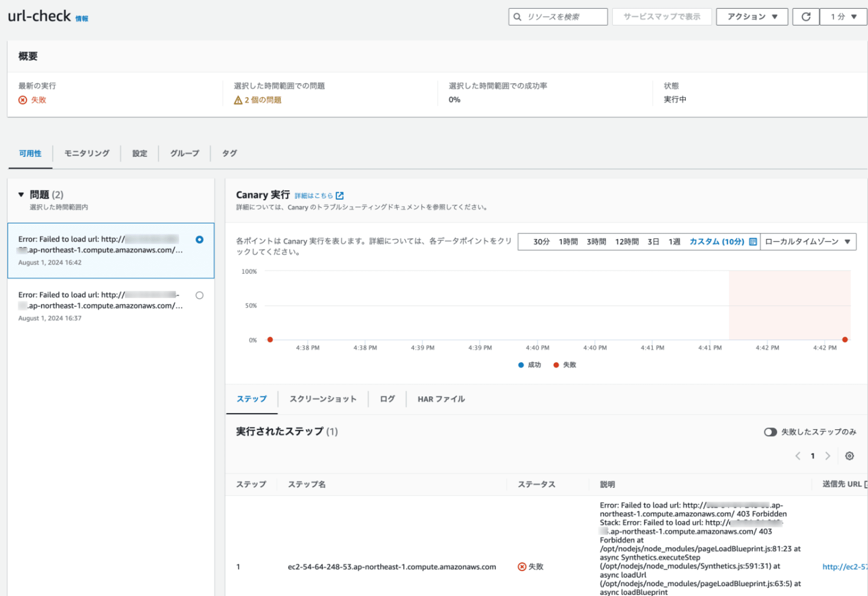The width and height of the screenshot is (868, 596).
Task: Select the August 1, 2024 16:37 issue radio
Action: [x=199, y=295]
